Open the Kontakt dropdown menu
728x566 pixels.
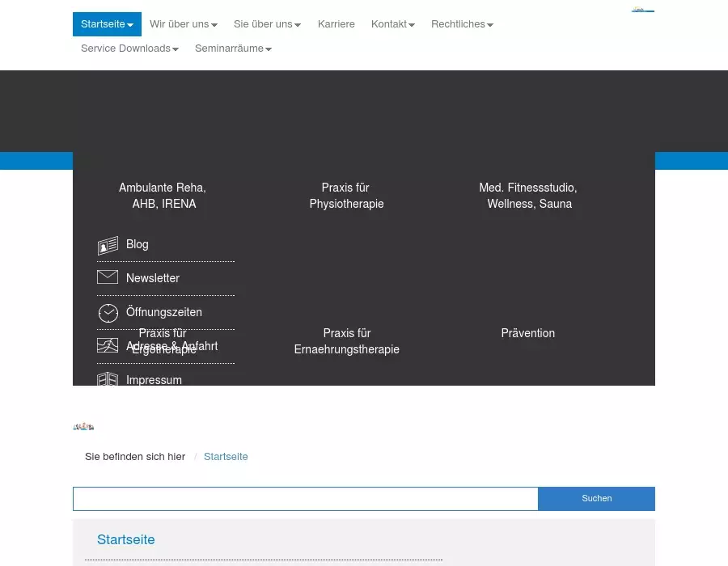[392, 24]
